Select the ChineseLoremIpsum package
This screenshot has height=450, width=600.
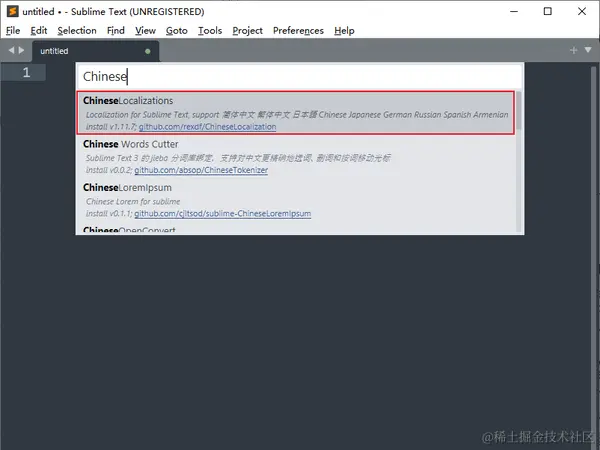(x=296, y=200)
